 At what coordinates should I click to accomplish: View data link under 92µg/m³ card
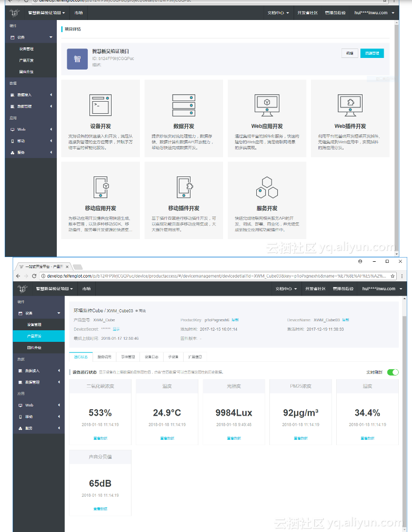coord(300,438)
